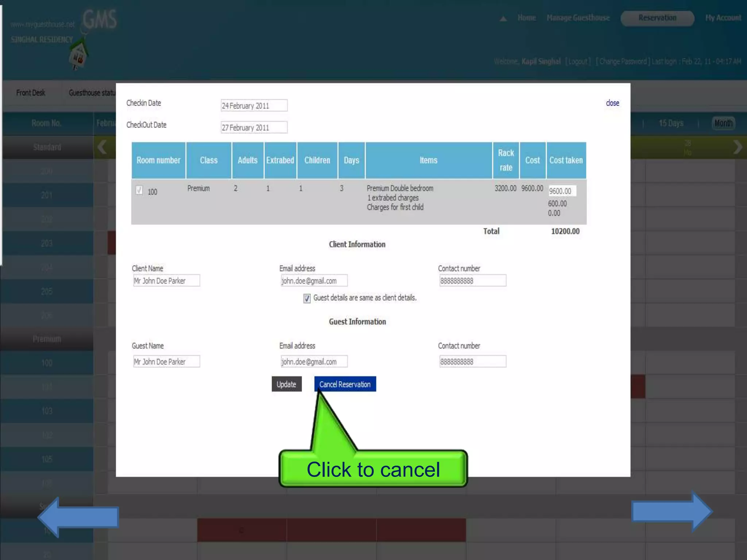Click the Logout link
Image resolution: width=747 pixels, height=560 pixels.
(578, 61)
